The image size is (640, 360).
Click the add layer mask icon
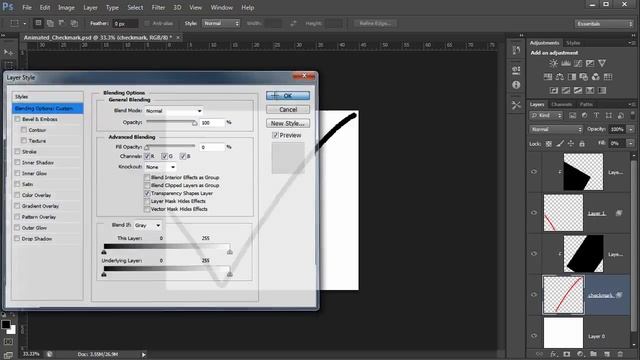pos(567,354)
